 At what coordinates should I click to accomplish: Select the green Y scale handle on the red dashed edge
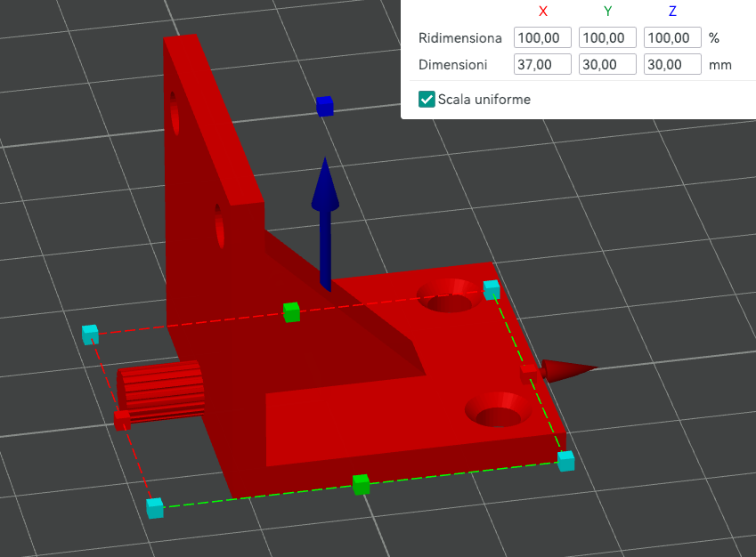(291, 312)
